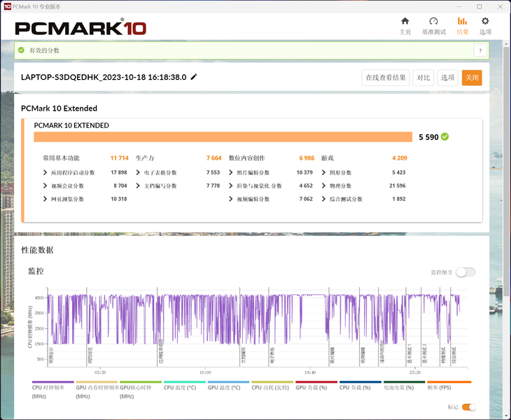Open the 基准测试 benchmark gauge icon
Screen dimensions: 511x420
click(433, 22)
